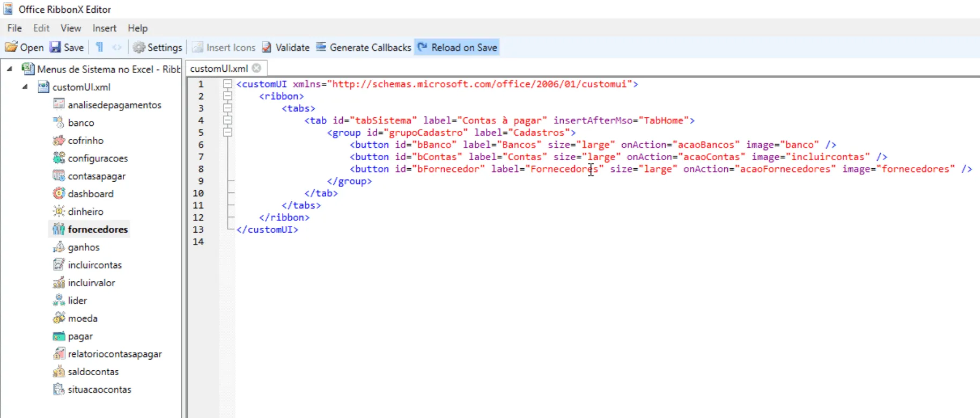Collapse the ribbon fold at line 2

click(227, 96)
